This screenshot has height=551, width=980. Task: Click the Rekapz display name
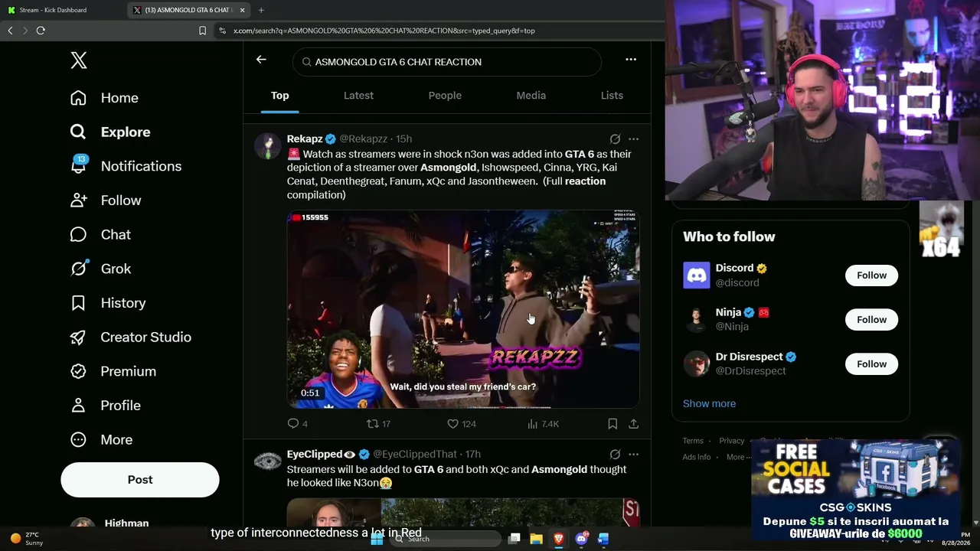pos(305,139)
